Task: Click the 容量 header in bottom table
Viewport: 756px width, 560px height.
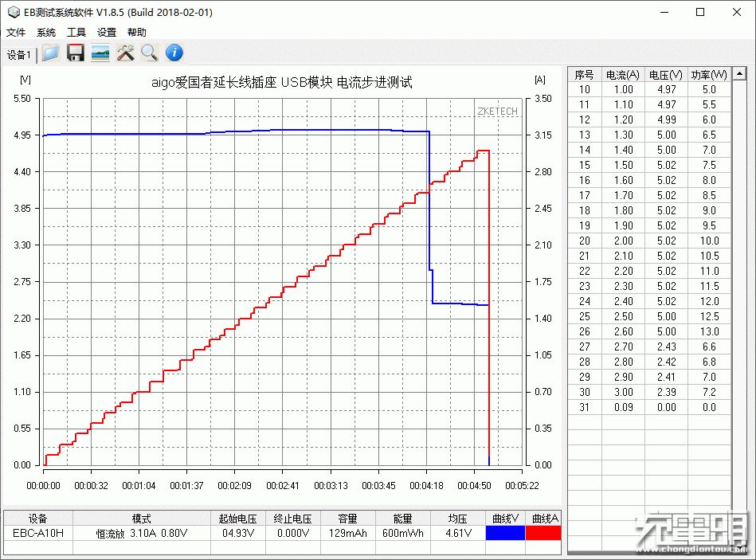Action: (x=347, y=519)
